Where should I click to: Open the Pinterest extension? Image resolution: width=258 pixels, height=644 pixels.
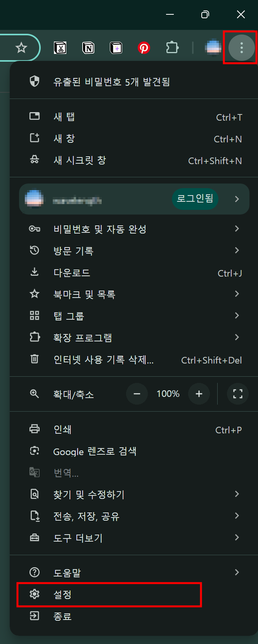144,47
